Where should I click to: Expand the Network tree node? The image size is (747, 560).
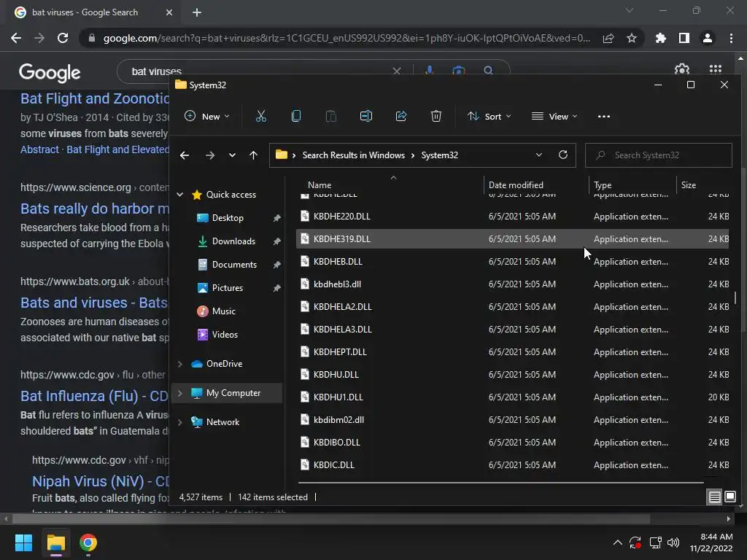pyautogui.click(x=180, y=422)
